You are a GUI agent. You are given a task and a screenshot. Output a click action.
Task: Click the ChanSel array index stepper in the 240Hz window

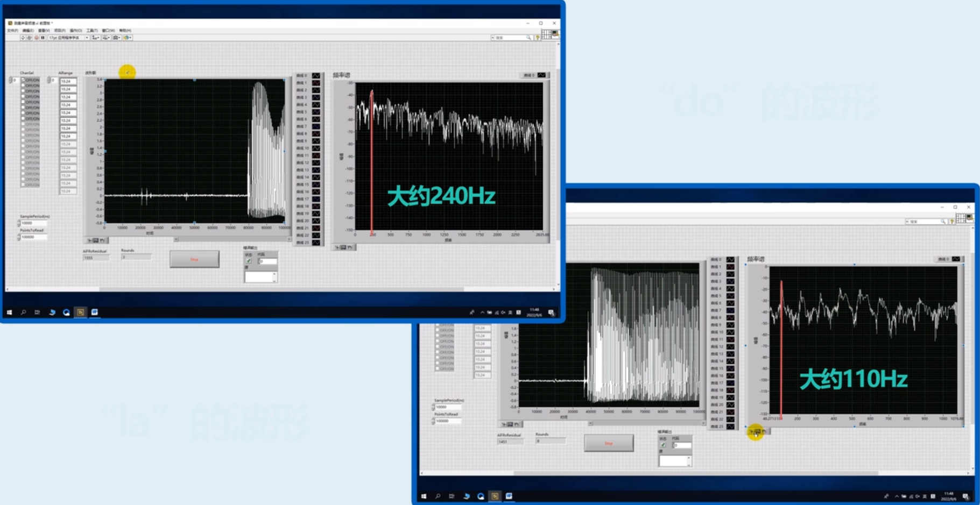tap(10, 80)
